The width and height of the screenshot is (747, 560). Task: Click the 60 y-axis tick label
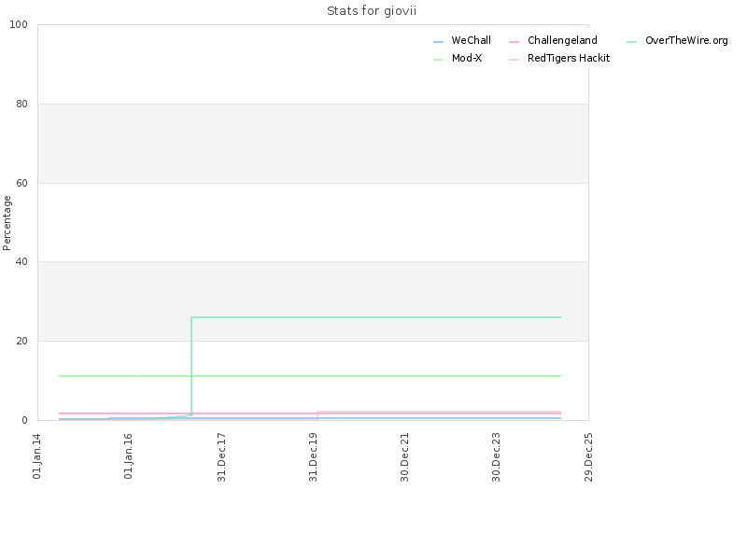pos(21,183)
